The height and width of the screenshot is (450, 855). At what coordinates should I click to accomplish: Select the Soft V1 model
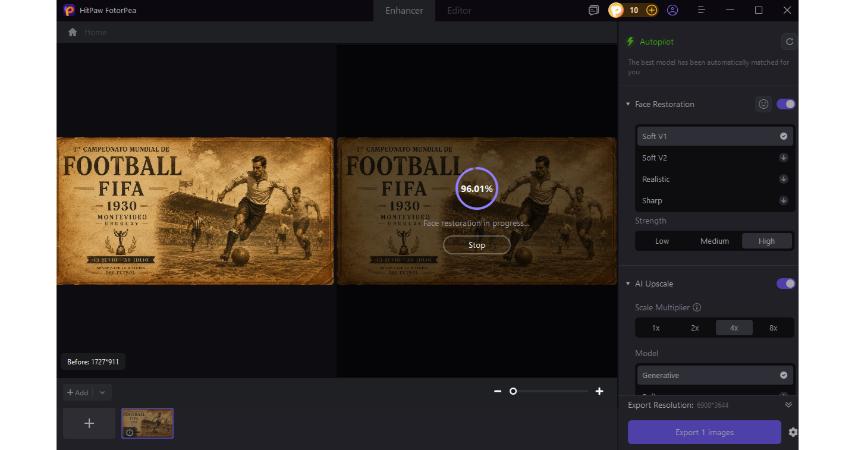(714, 136)
